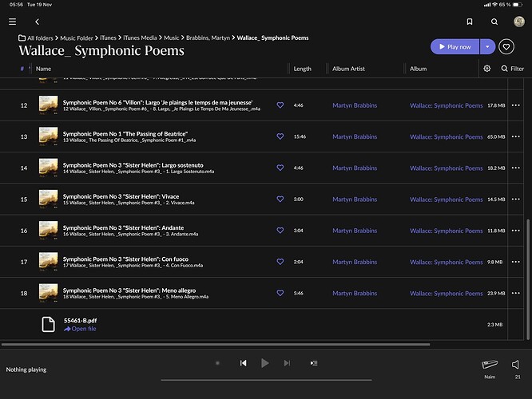Open more options for track 18
This screenshot has height=399, width=532.
pos(516,293)
